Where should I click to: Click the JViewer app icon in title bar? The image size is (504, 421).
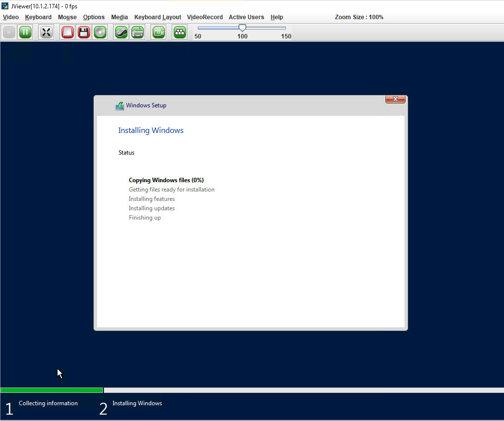click(x=5, y=6)
